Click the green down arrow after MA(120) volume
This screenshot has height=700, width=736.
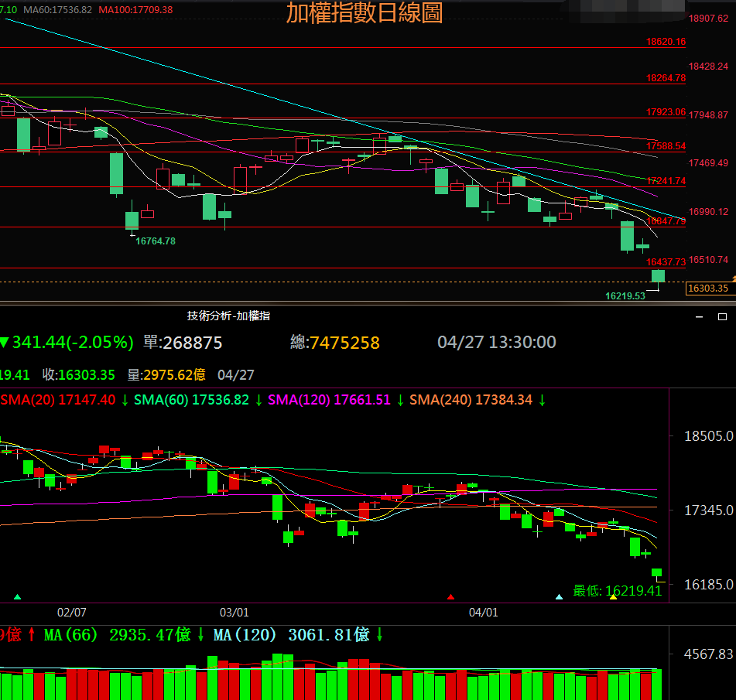[380, 635]
